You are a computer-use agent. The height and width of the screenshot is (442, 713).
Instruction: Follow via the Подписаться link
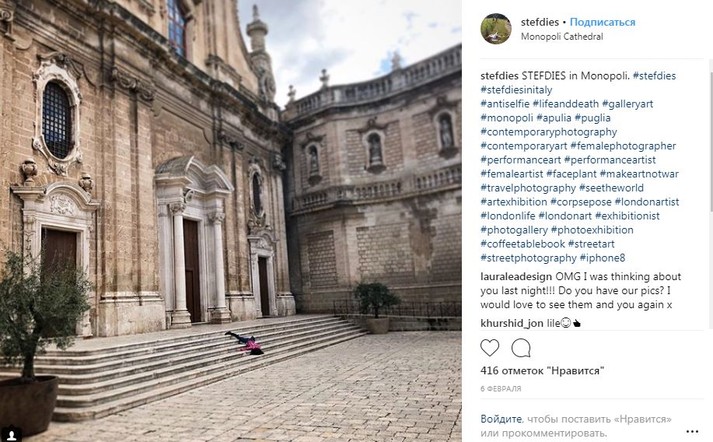tap(603, 22)
